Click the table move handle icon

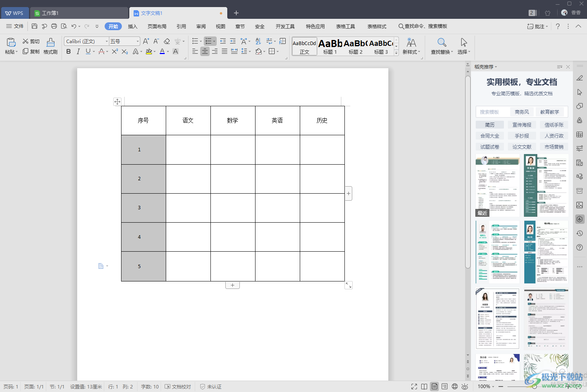pyautogui.click(x=117, y=102)
